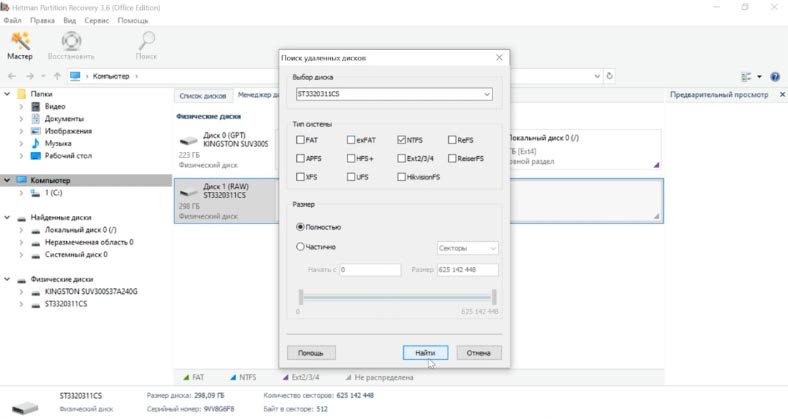Enable the HFS+ checkbox

tap(351, 158)
